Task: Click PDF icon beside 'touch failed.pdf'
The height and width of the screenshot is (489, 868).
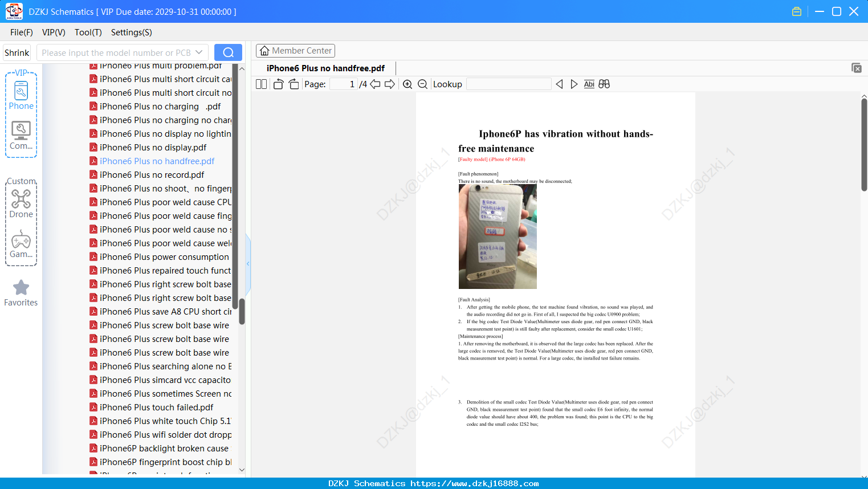Action: tap(93, 407)
